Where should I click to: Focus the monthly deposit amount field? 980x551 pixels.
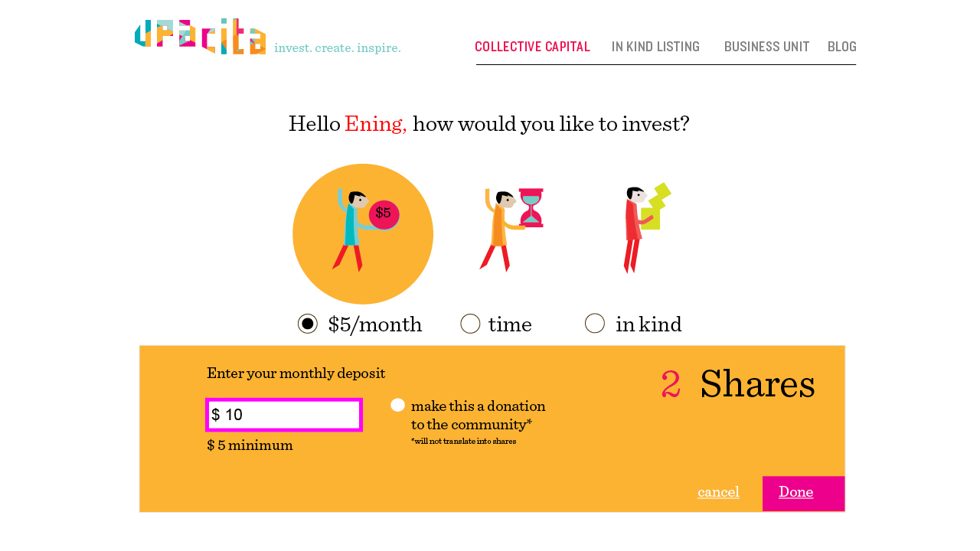[x=284, y=415]
